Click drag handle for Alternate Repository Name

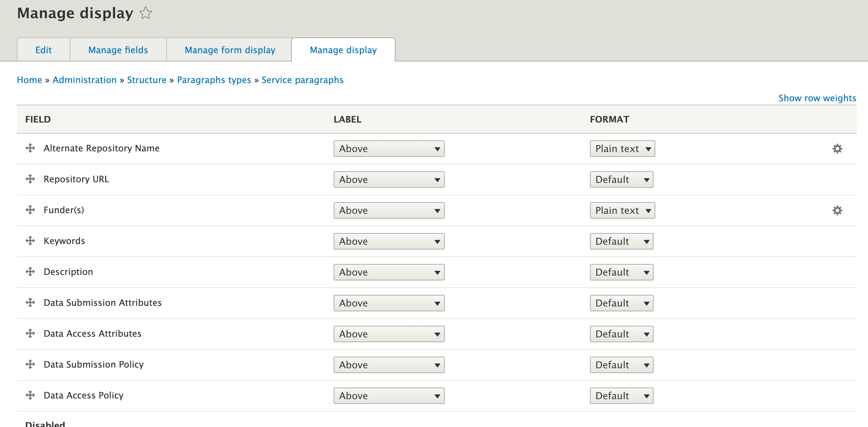[30, 148]
